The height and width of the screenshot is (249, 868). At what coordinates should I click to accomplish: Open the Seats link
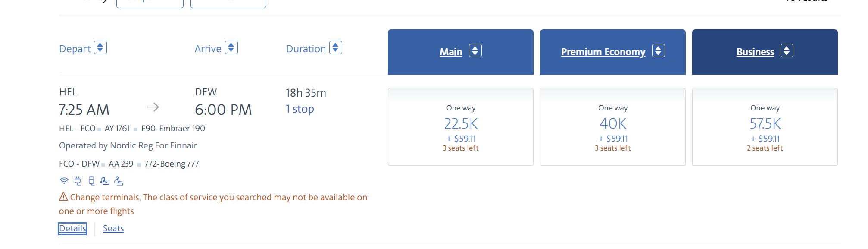[x=113, y=228]
